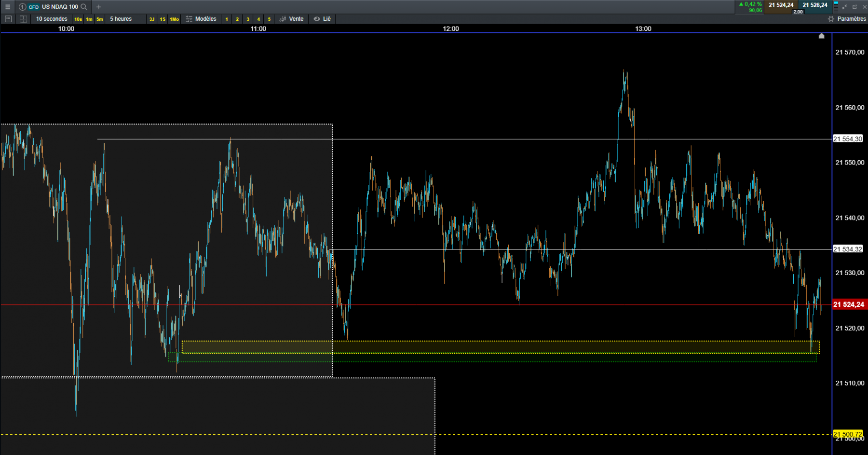Click the 12:00 time axis label
The width and height of the screenshot is (868, 455).
pos(451,28)
